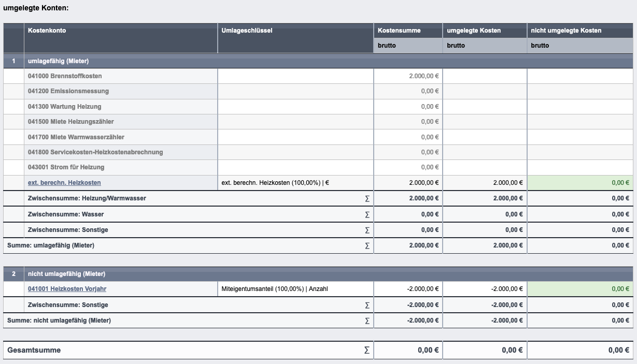Click 041300 Wartung Heizung row
Viewport: 637px width, 364px height.
pyautogui.click(x=318, y=107)
